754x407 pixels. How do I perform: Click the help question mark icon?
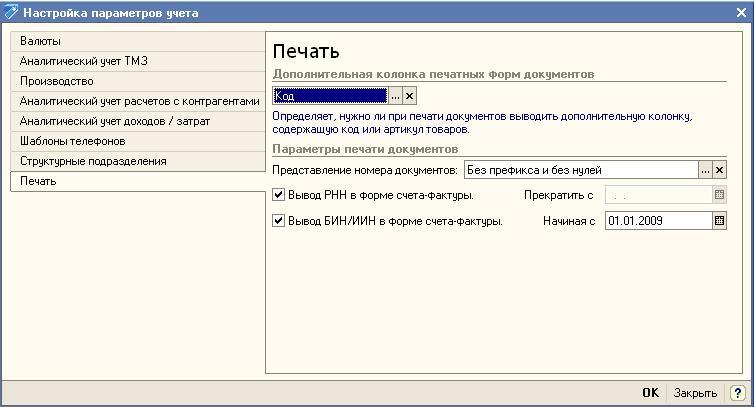click(x=738, y=394)
